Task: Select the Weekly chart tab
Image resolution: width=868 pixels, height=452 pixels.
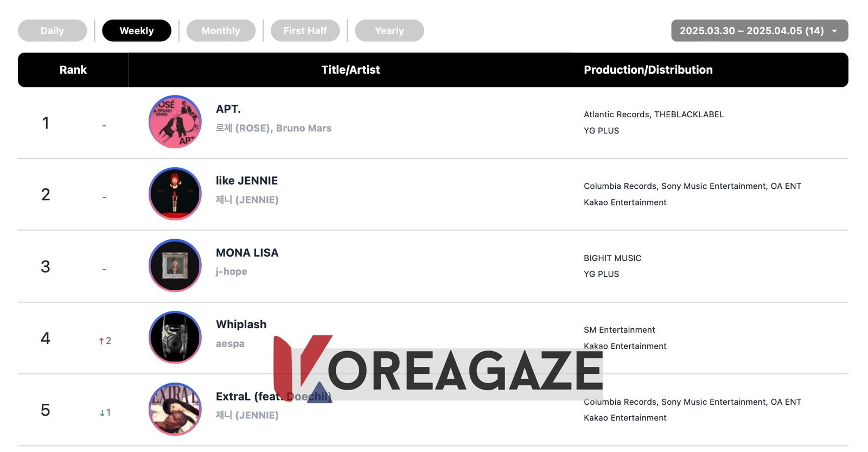Action: [137, 31]
